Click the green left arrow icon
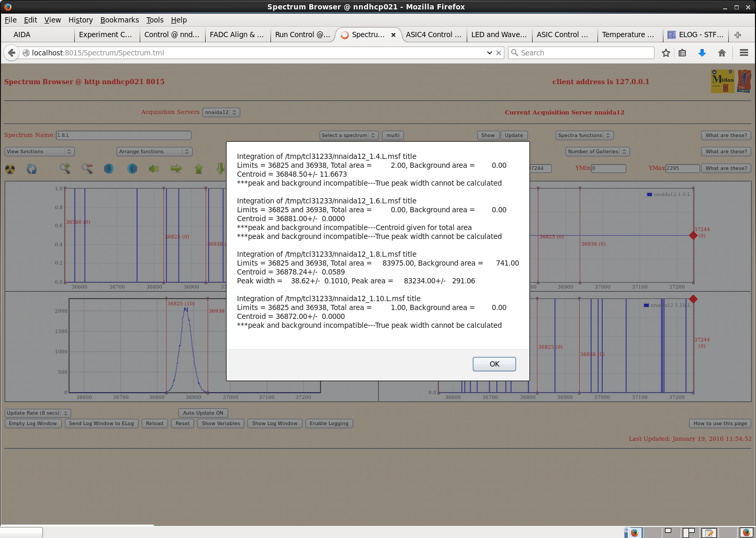756x538 pixels. pyautogui.click(x=154, y=168)
